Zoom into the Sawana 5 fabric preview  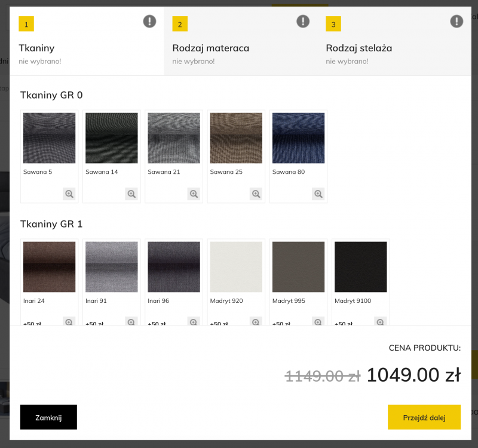[x=69, y=194]
